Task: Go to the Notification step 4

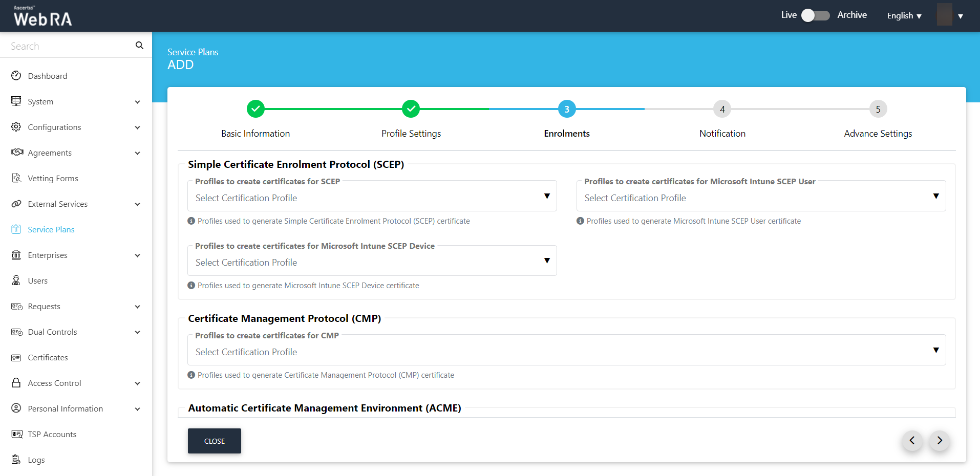Action: click(722, 109)
